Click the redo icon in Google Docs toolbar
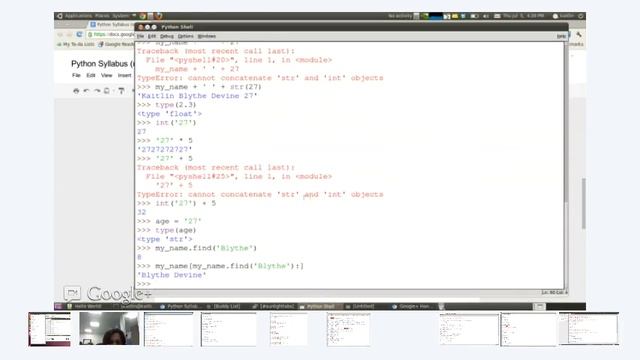This screenshot has height=360, width=640. 97,91
